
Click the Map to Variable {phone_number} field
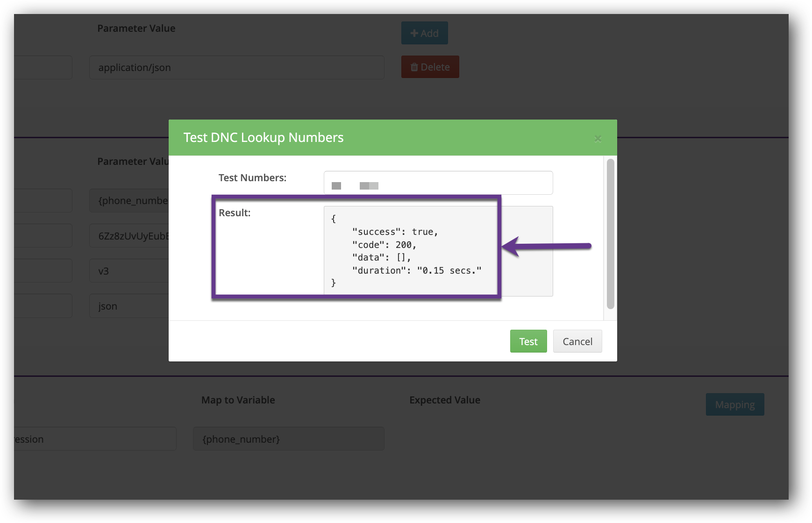(x=289, y=439)
